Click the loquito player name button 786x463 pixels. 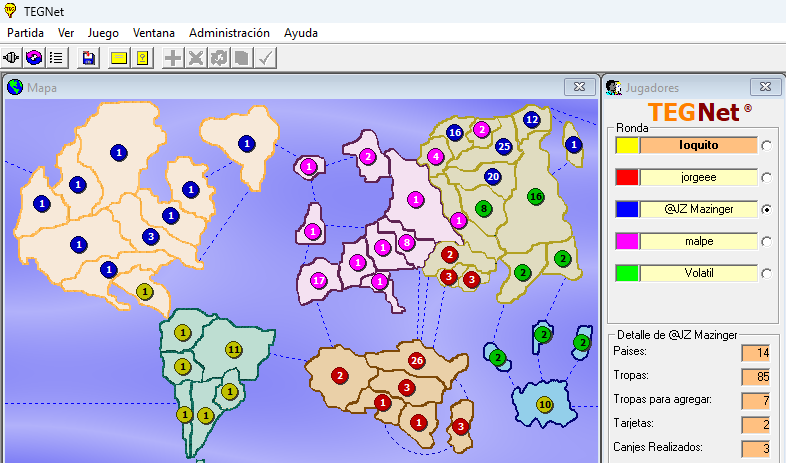[x=699, y=145]
